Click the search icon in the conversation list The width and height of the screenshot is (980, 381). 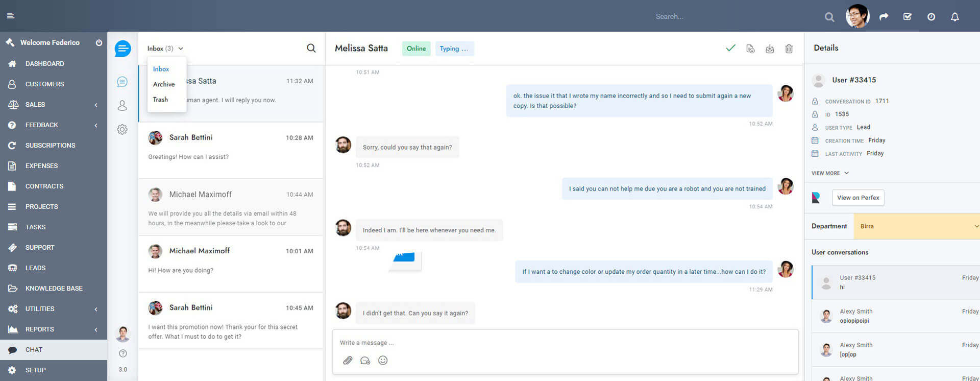[x=311, y=48]
